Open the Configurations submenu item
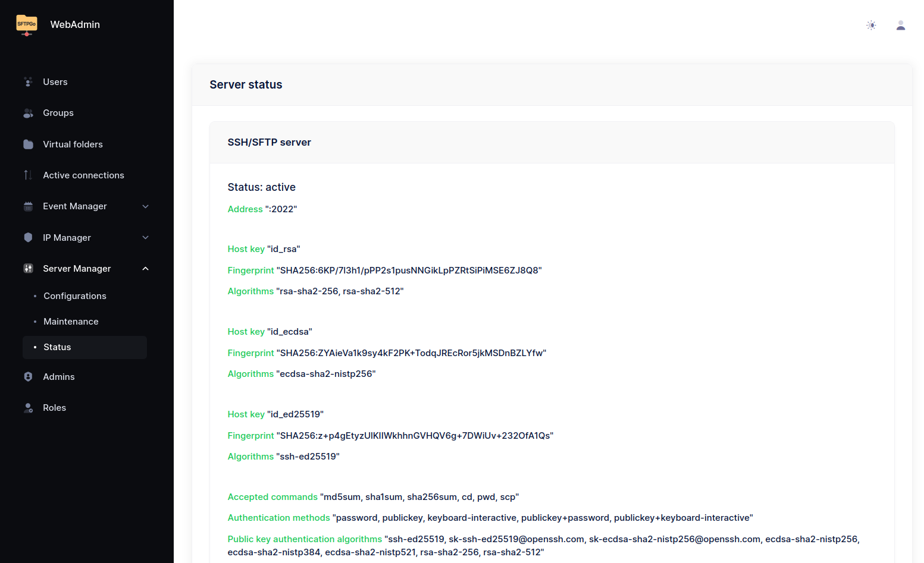The height and width of the screenshot is (563, 924). pos(75,296)
